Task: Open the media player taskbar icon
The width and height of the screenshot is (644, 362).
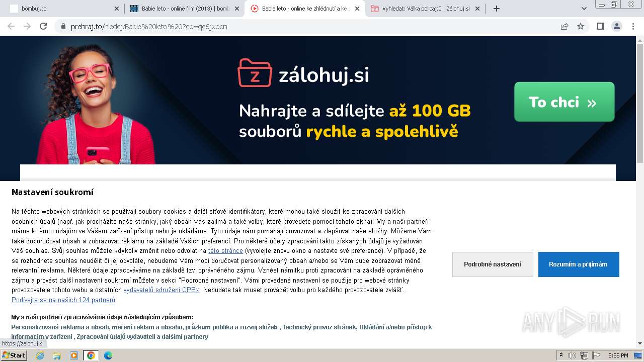Action: pyautogui.click(x=74, y=355)
